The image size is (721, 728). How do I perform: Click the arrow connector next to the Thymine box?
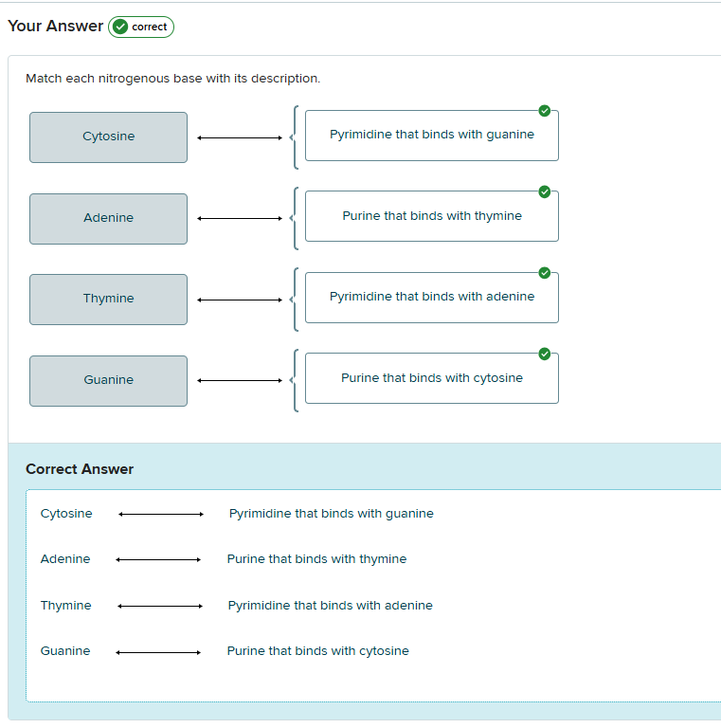[240, 300]
